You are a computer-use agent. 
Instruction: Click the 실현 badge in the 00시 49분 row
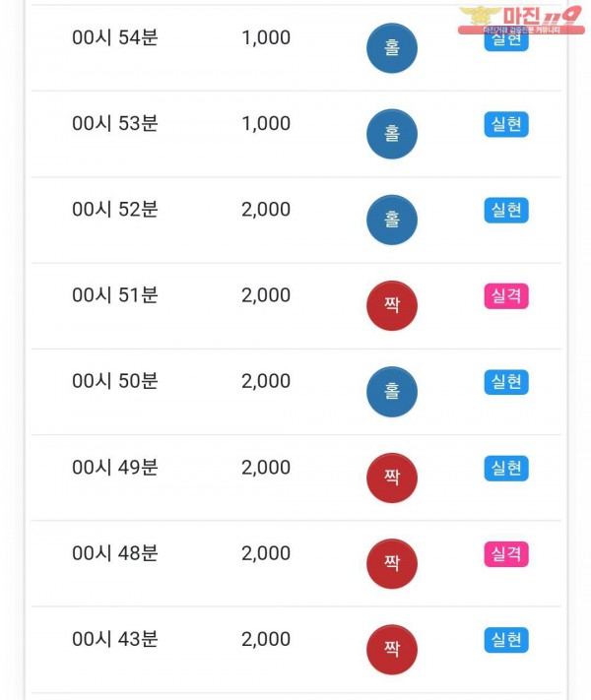(x=506, y=468)
